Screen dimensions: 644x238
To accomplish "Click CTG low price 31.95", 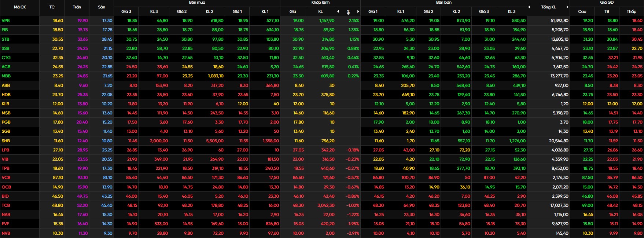I will click(637, 58).
